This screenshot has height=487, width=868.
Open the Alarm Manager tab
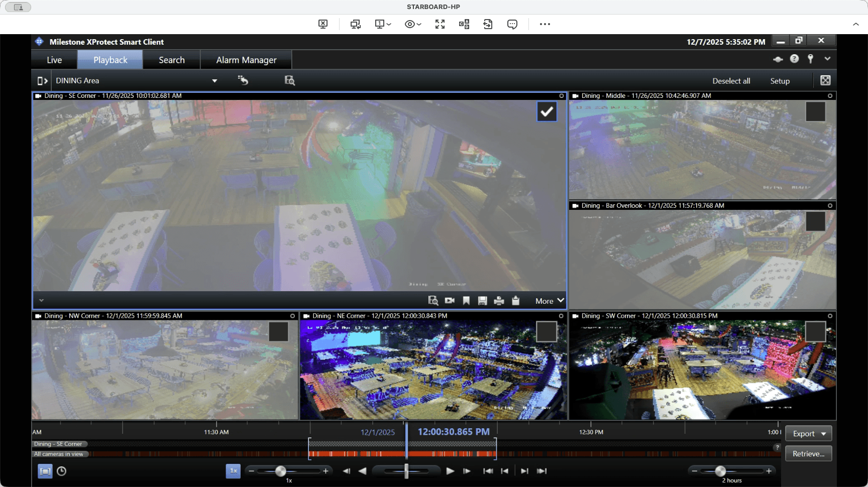(x=246, y=60)
